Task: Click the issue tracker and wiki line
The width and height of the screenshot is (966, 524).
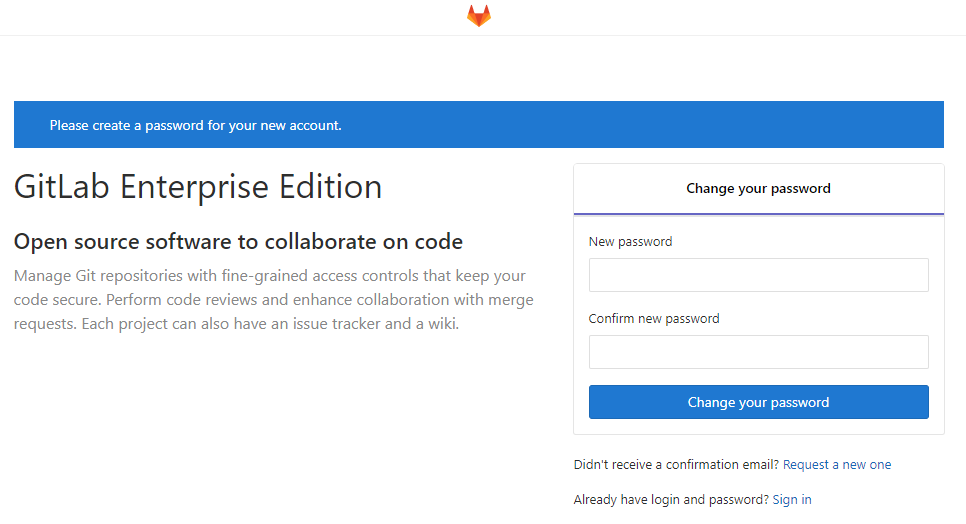Action: point(236,324)
